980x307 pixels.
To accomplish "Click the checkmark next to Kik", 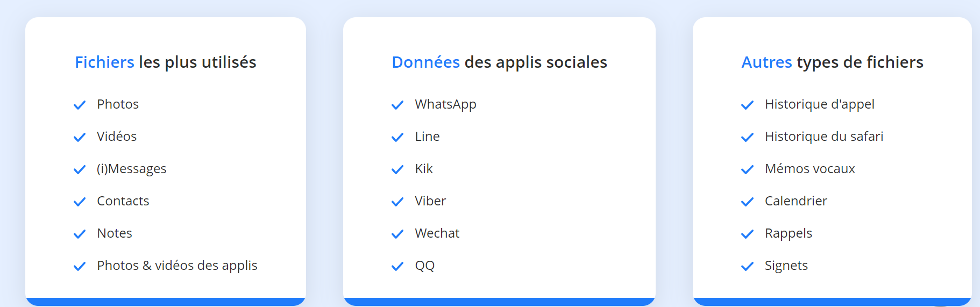I will click(397, 169).
